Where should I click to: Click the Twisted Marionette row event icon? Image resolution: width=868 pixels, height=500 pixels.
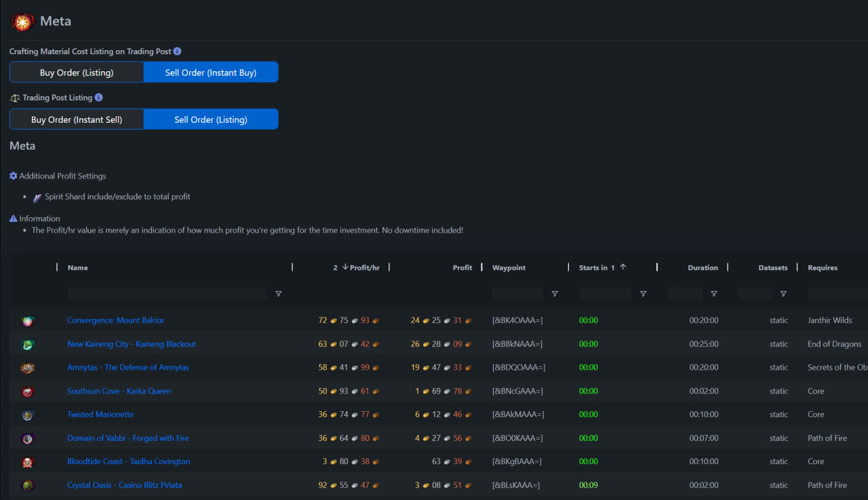[27, 415]
